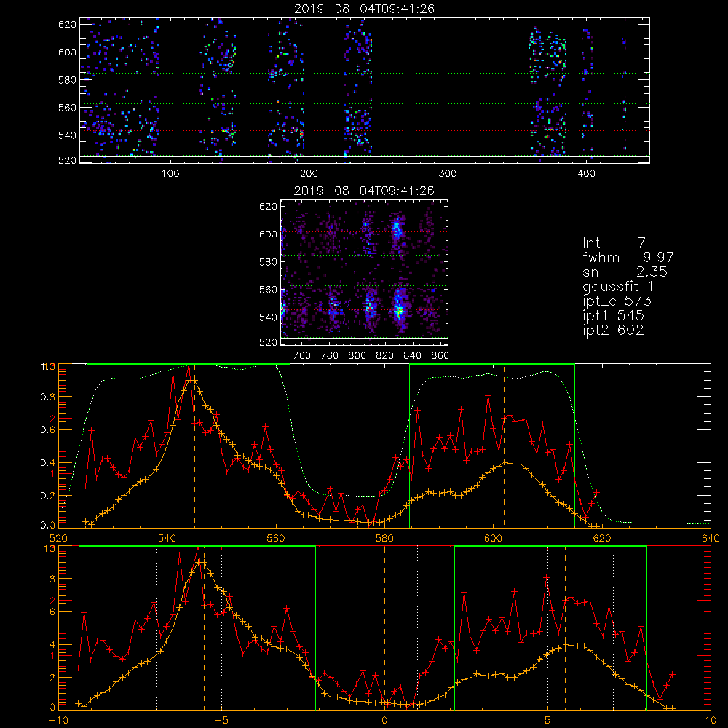This screenshot has height=728, width=728.
Task: Click the 100 tick label on top image x-axis
Action: tap(170, 174)
